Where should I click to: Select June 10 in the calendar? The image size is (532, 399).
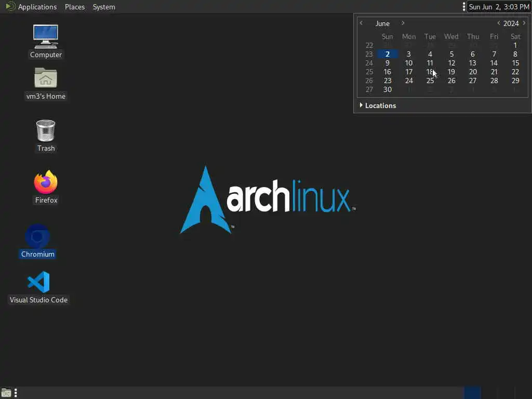point(409,63)
